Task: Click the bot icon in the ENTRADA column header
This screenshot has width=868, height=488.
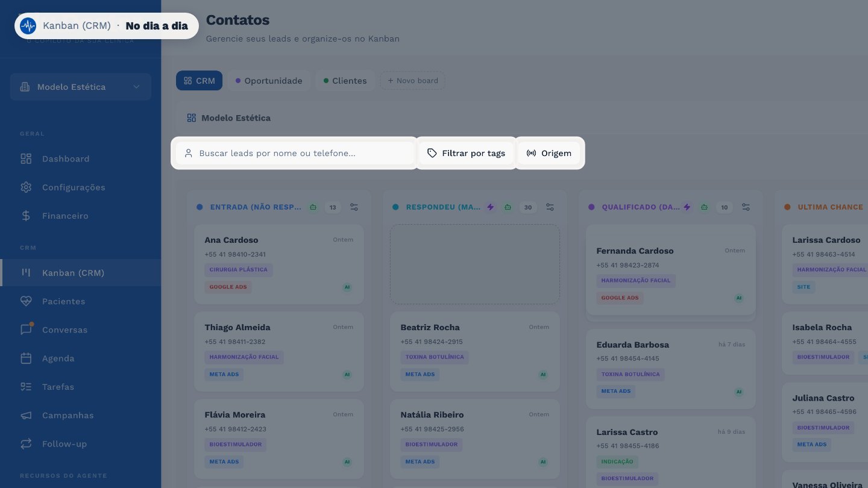Action: click(x=313, y=207)
